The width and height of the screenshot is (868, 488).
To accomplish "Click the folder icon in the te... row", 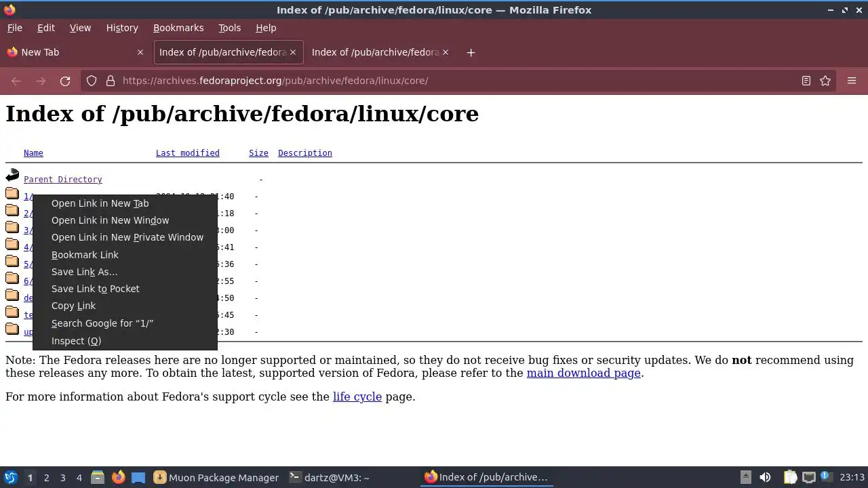I will (x=12, y=312).
